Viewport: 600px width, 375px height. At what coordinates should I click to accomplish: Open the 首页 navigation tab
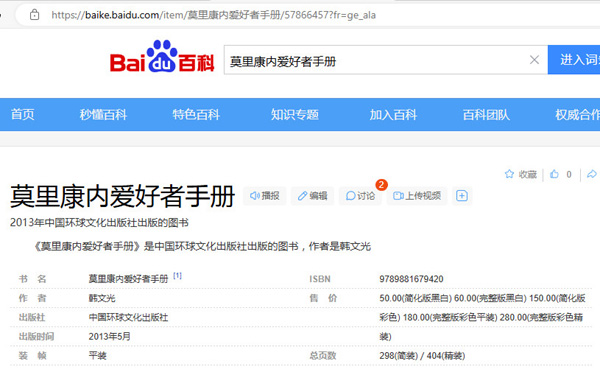tap(23, 114)
